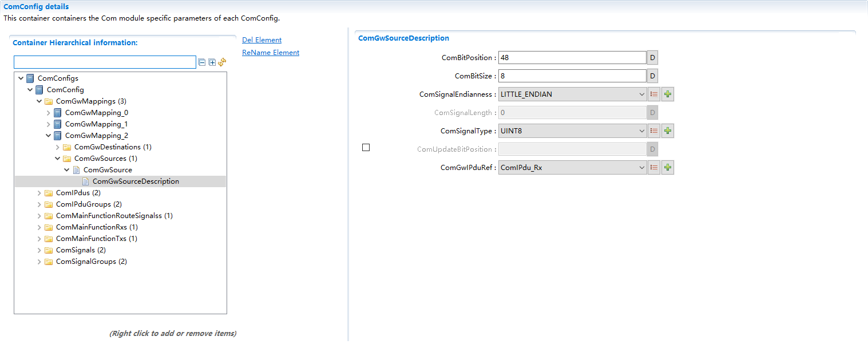868x344 pixels.
Task: Expand the ComGwDestinations folder
Action: coord(58,147)
